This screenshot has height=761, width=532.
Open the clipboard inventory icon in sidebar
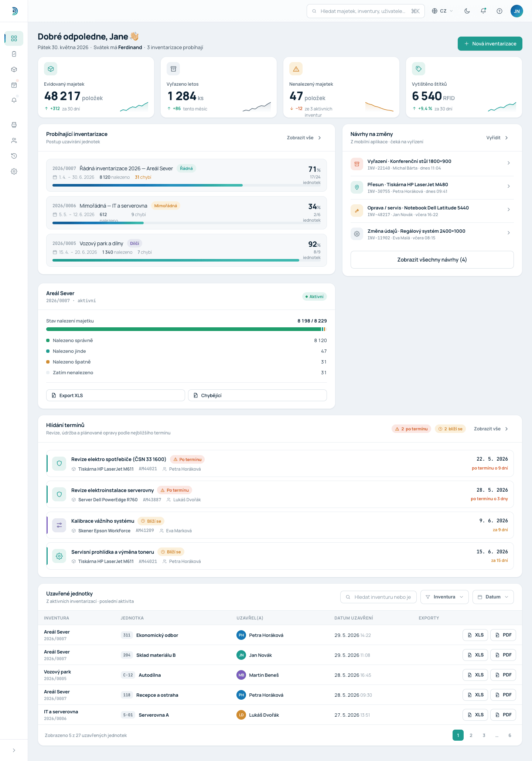point(14,54)
